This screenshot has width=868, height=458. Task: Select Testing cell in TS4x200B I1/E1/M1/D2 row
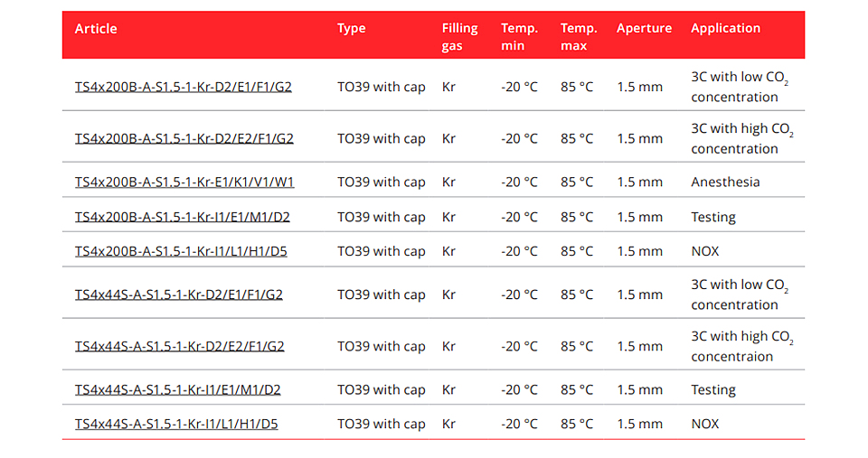[x=713, y=217]
